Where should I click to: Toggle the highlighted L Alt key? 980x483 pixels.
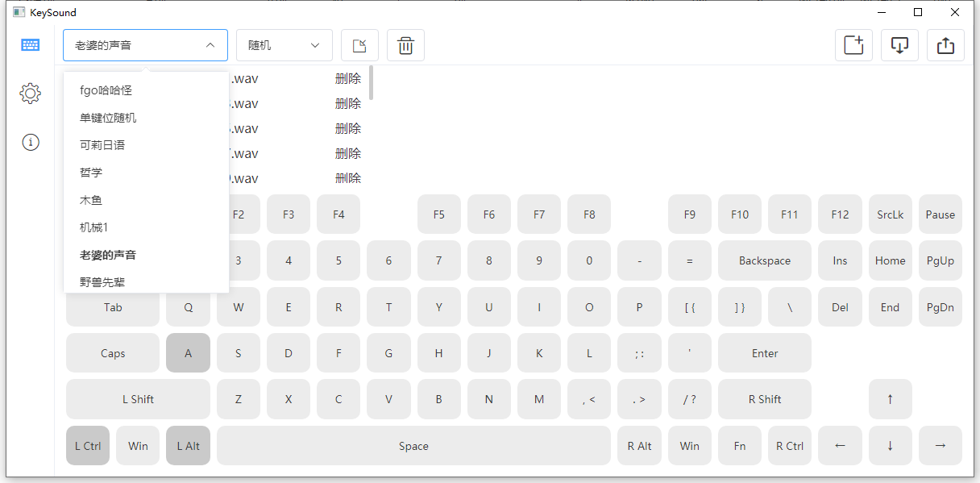tap(188, 446)
